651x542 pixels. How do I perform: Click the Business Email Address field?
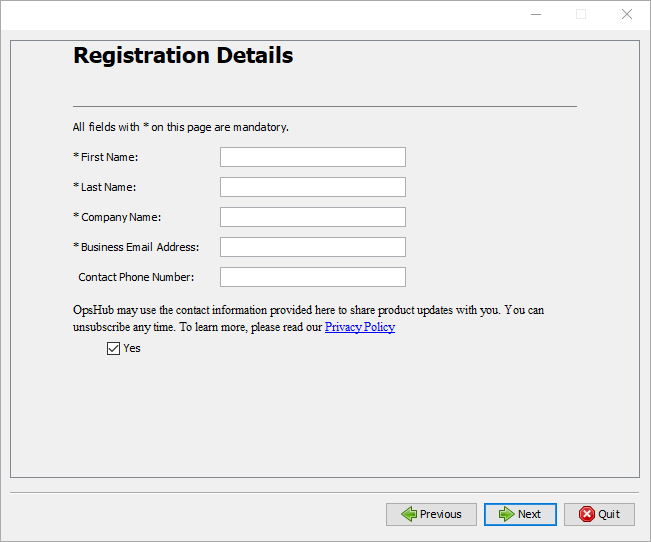coord(312,247)
